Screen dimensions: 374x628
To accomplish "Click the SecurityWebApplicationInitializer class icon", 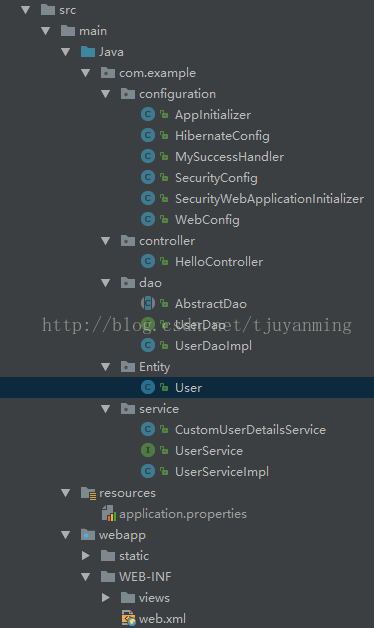I will [148, 198].
